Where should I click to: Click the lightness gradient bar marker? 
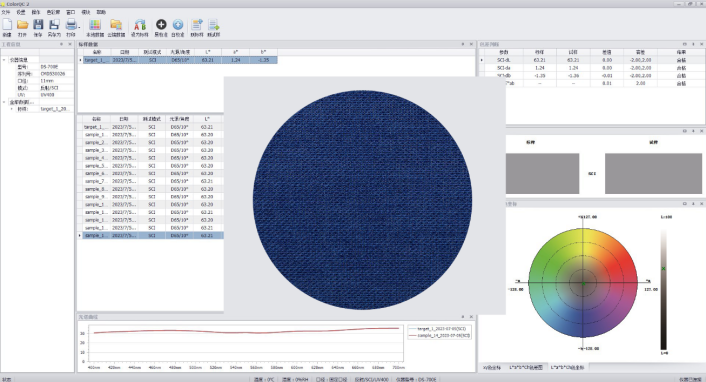(663, 268)
